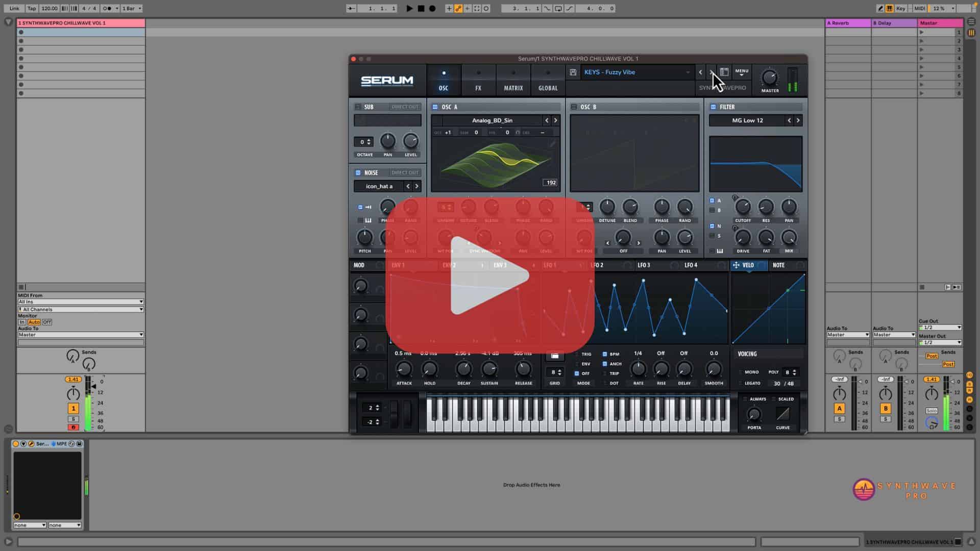Arm track 1 for recording
Screen dimensions: 980x551
[x=73, y=428]
